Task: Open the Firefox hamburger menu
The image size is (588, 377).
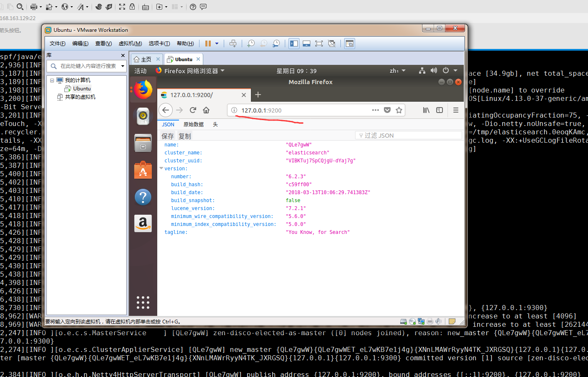Action: click(456, 110)
